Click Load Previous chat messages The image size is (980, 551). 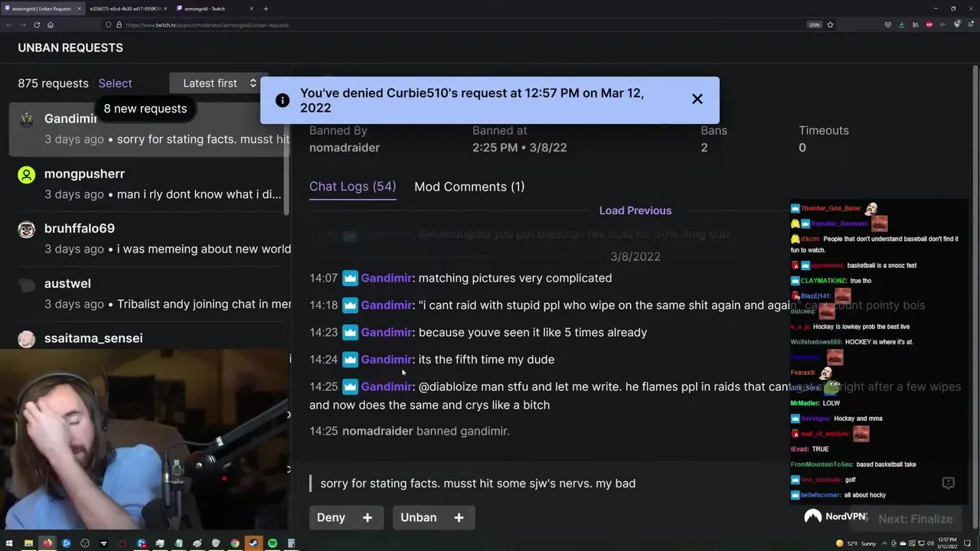pyautogui.click(x=635, y=210)
